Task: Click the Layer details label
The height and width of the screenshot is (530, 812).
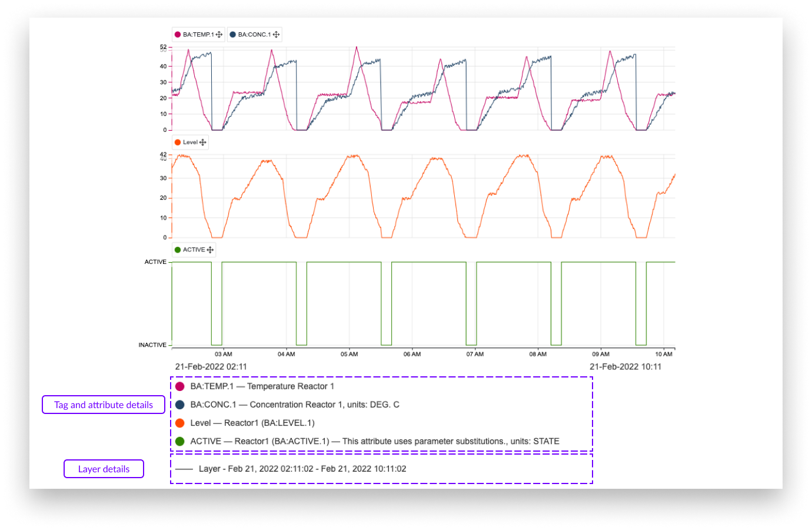Action: click(104, 469)
